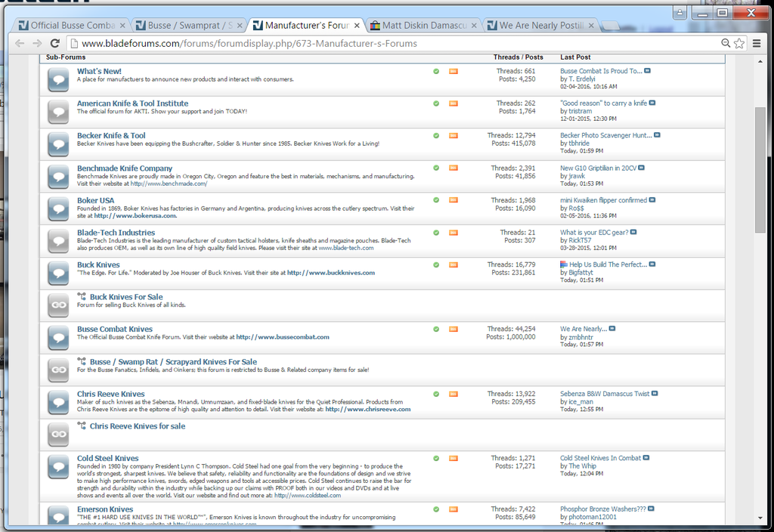
Task: Go to last post icon after 'Busse Combat Is Proud To...'
Action: click(647, 71)
